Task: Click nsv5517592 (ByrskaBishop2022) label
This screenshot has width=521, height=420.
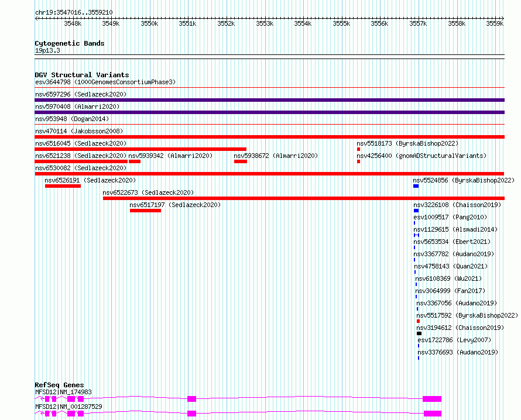Action: 467,315
